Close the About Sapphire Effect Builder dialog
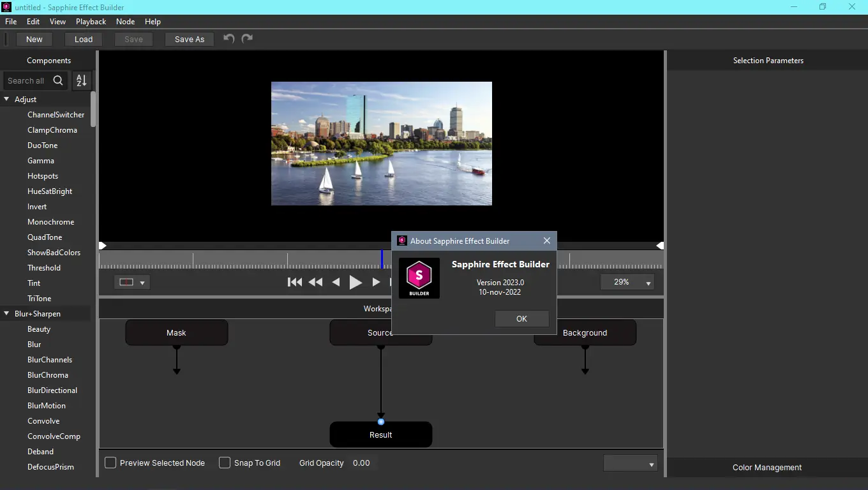 click(x=547, y=241)
